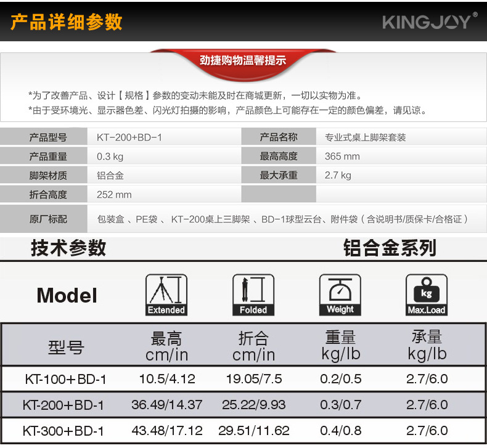Click the 2.7/6.0 load cell in KT-300 row
This screenshot has width=487, height=448.
[427, 431]
